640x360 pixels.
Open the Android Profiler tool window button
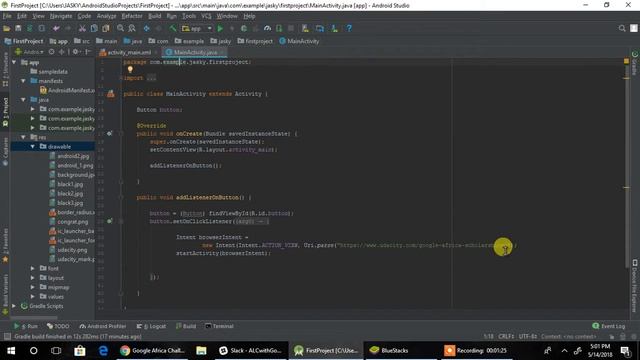click(103, 326)
